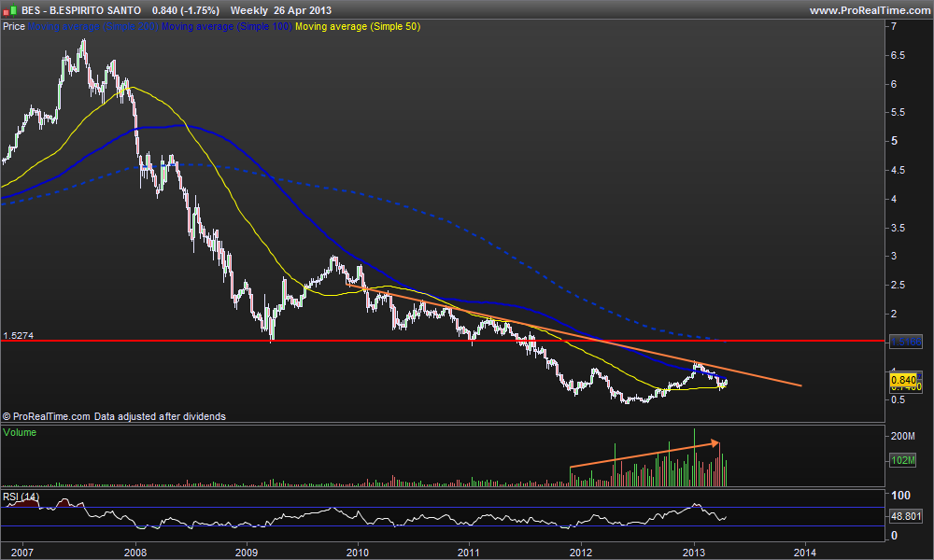The image size is (934, 560).
Task: Click the 48.801 RSI value tag
Action: [x=906, y=516]
